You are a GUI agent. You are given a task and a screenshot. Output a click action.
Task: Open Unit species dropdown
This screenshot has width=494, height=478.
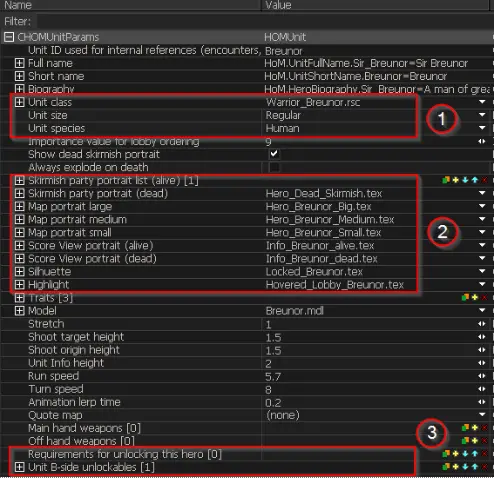(482, 128)
